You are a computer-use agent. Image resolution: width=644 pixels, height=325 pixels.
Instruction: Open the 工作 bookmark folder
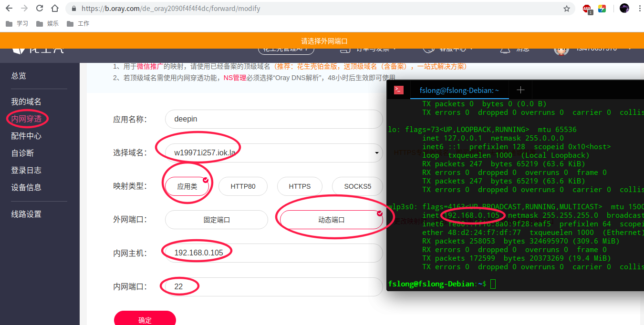pos(78,23)
